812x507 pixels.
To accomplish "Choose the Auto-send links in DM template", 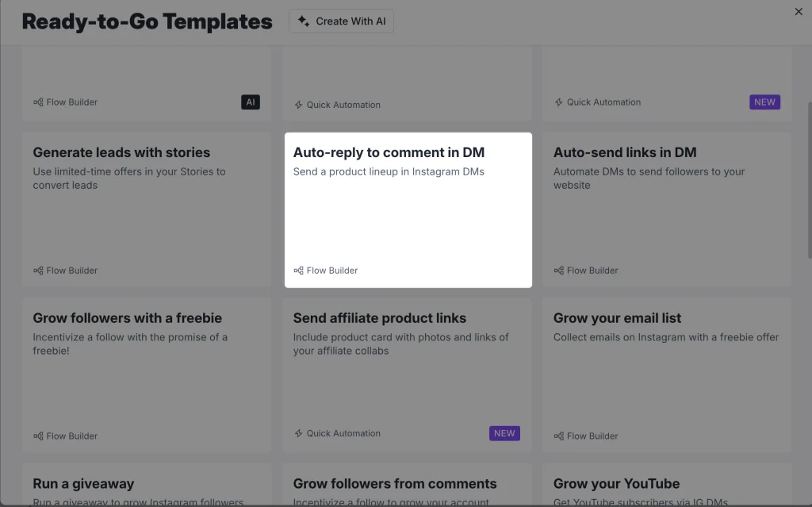I will coord(667,210).
